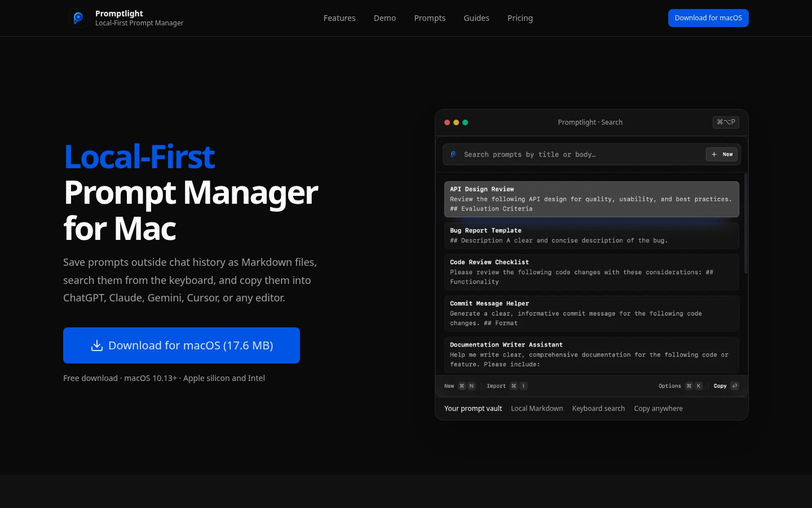Focus the Search prompts by title or body field
Viewport: 812px width, 508px height.
pyautogui.click(x=592, y=154)
